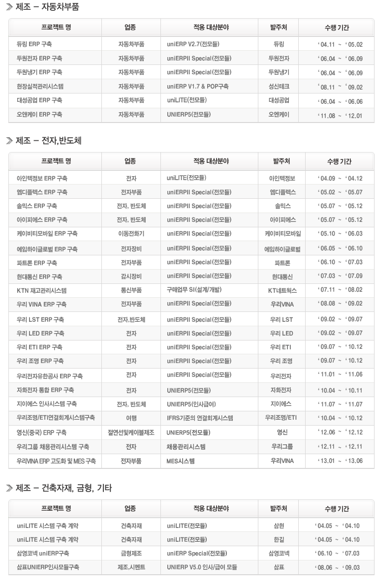This screenshot has height=588, width=375.
Task: Select '우리VINA ERP 고도화 및 MES 구축' cell
Action: click(x=56, y=461)
